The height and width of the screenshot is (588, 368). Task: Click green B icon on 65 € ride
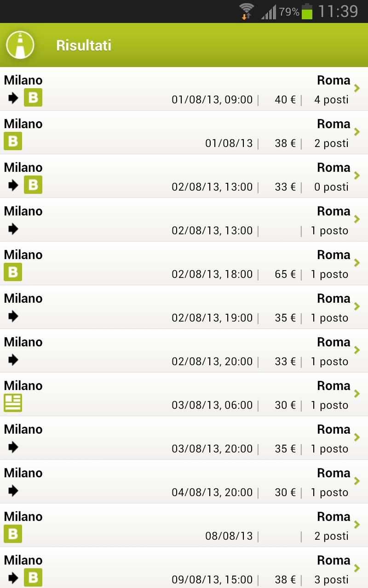[x=13, y=272]
